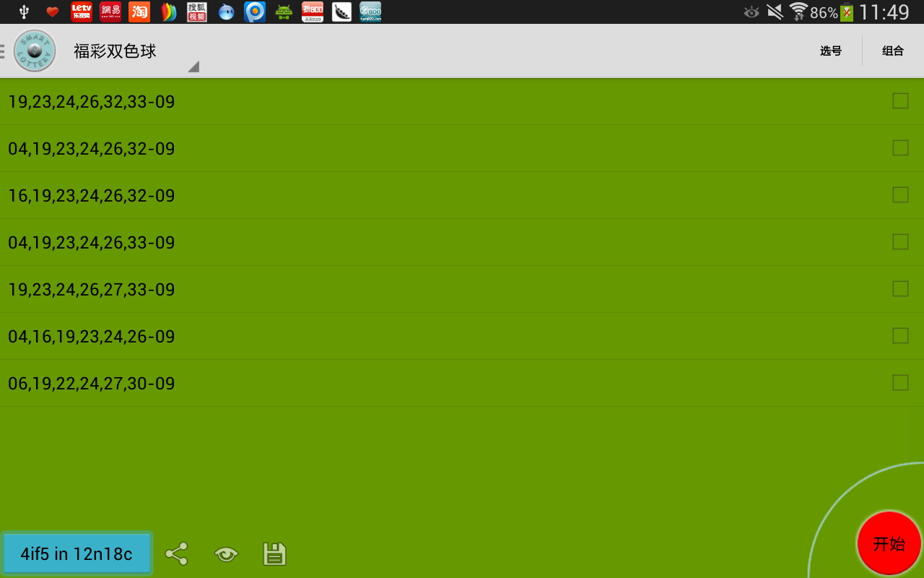Open the blue circle target notification icon
Image resolution: width=924 pixels, height=578 pixels.
[x=255, y=12]
